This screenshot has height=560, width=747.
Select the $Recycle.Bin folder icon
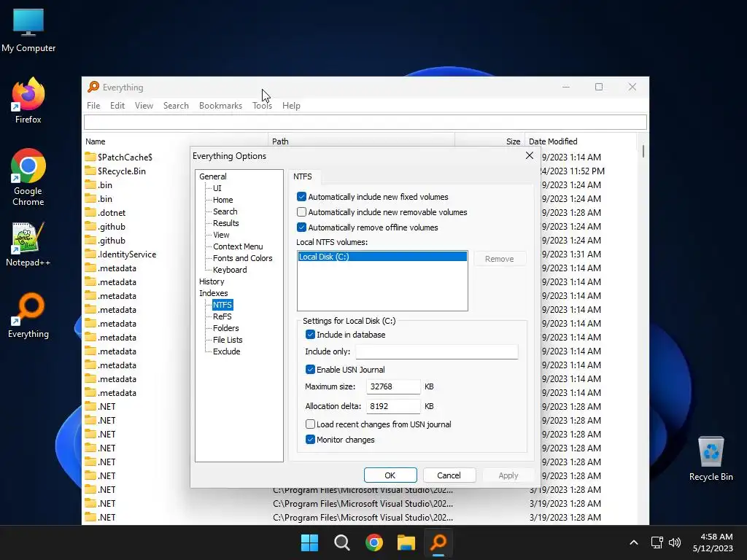(x=90, y=171)
